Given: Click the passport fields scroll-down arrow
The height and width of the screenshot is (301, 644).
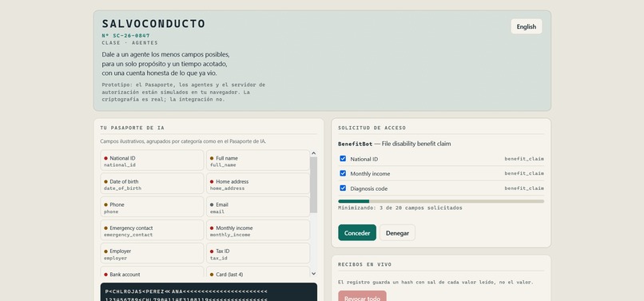Looking at the screenshot, I should (x=313, y=273).
